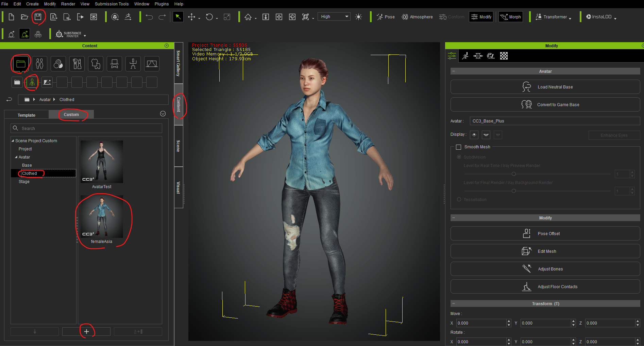Click the checkerboard Texture settings icon

pyautogui.click(x=504, y=56)
